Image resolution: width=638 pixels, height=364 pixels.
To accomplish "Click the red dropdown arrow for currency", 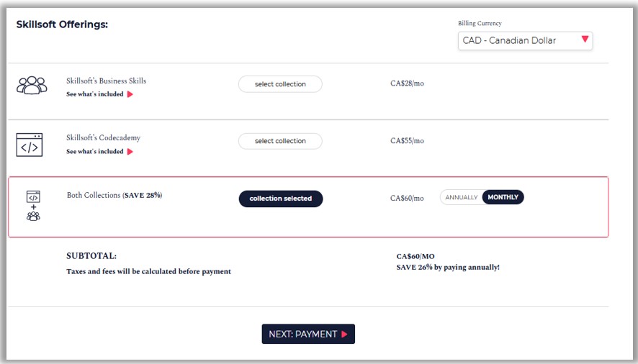I will pos(585,40).
